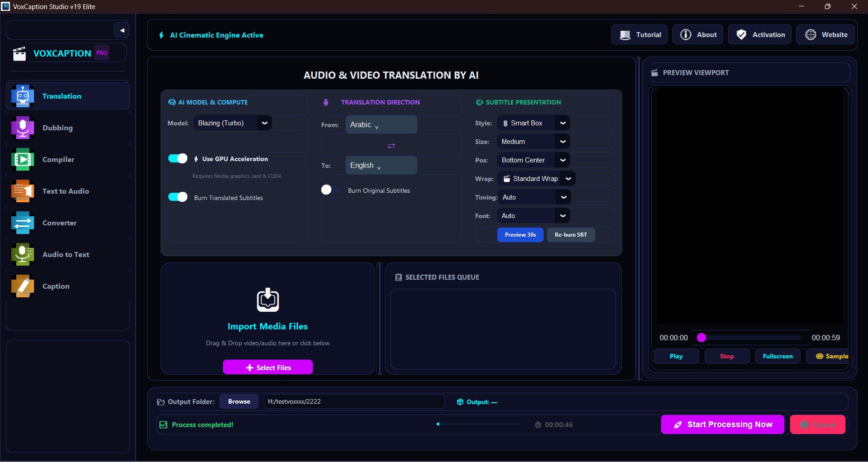This screenshot has height=462, width=868.
Task: Click the Activation shield icon
Action: coord(741,35)
